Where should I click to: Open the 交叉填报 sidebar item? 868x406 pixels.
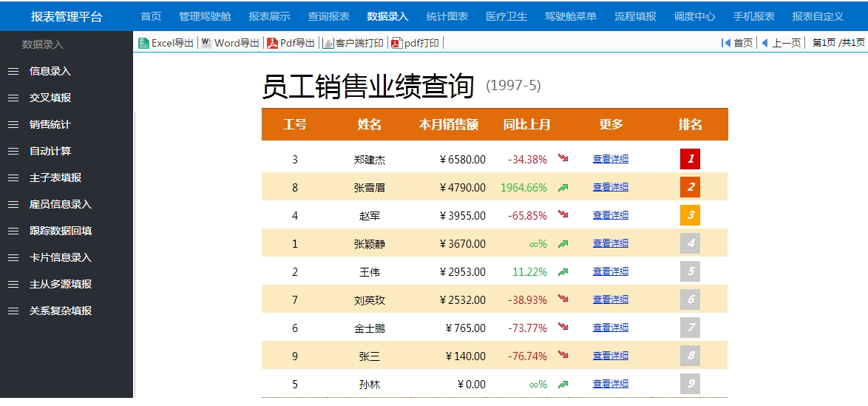[x=50, y=98]
